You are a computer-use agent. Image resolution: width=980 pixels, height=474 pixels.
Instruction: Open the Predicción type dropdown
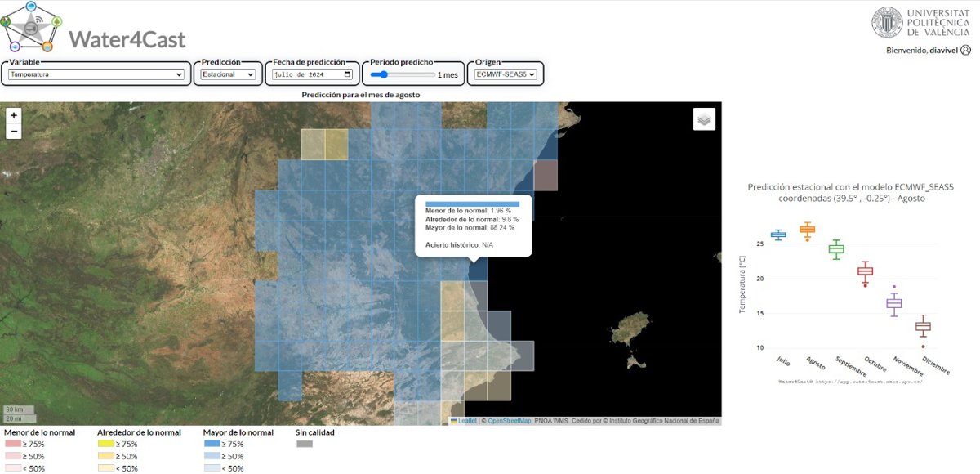229,74
